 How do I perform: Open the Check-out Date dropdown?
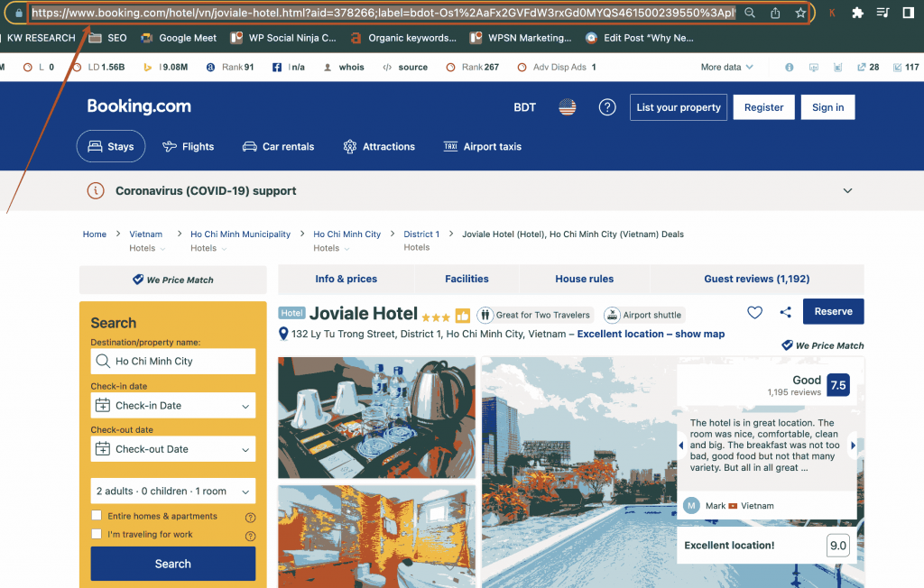[173, 449]
